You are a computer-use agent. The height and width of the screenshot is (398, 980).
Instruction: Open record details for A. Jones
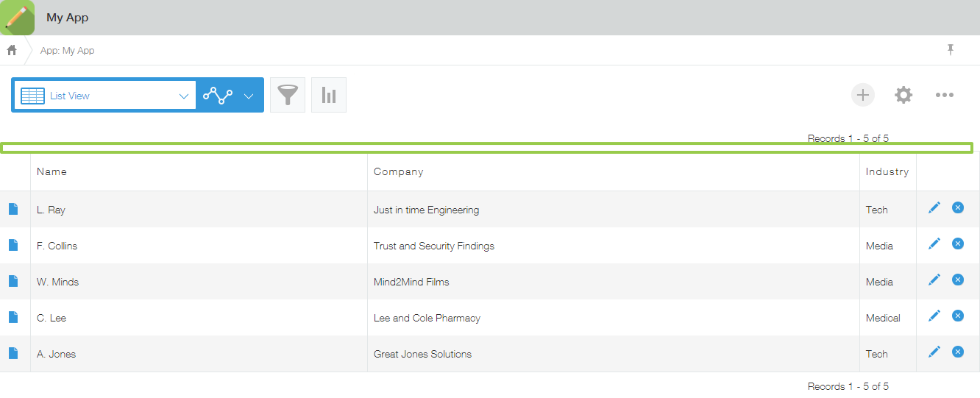[13, 353]
